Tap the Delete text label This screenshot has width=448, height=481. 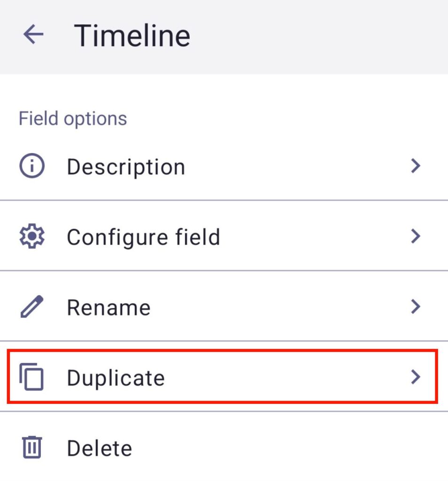(99, 448)
